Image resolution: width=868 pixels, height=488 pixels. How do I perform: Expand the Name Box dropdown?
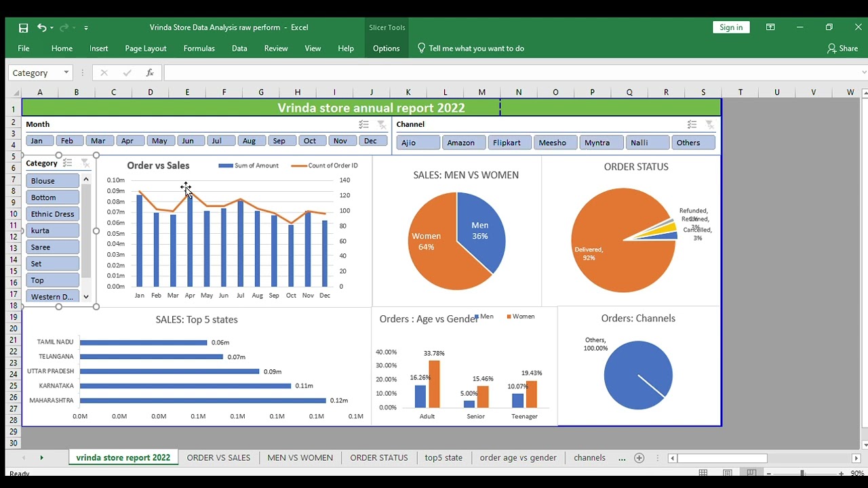click(66, 73)
